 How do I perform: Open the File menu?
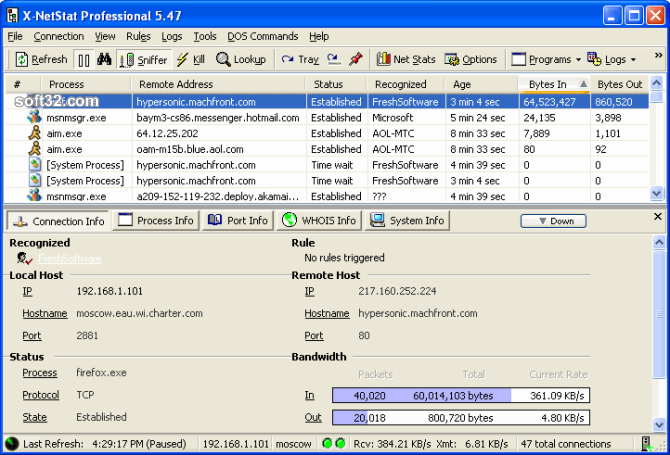tap(15, 36)
